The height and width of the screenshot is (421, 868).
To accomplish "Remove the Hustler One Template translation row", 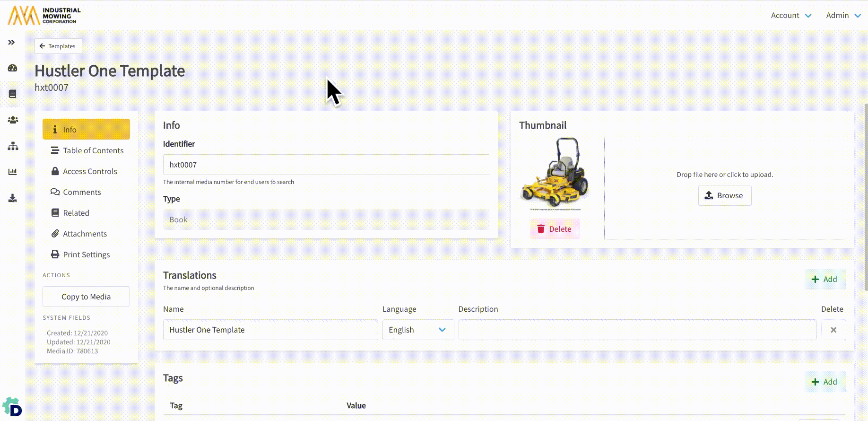I will pyautogui.click(x=833, y=330).
